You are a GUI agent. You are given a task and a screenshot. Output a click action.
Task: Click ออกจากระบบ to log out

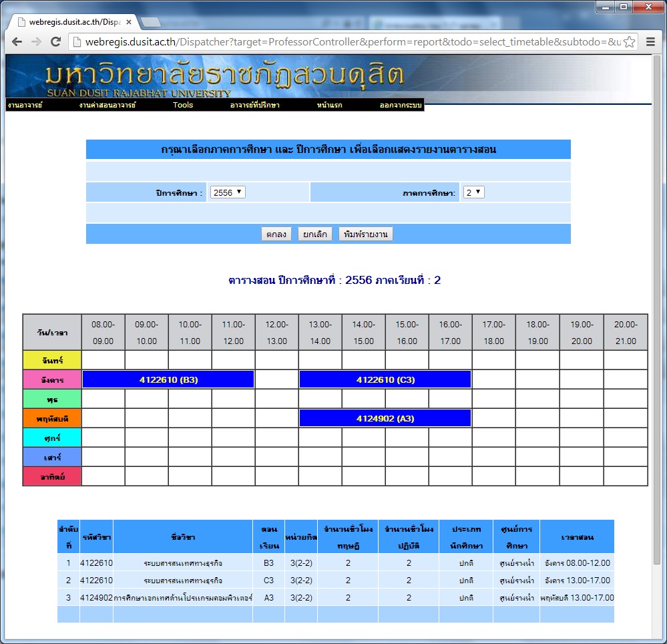click(401, 106)
